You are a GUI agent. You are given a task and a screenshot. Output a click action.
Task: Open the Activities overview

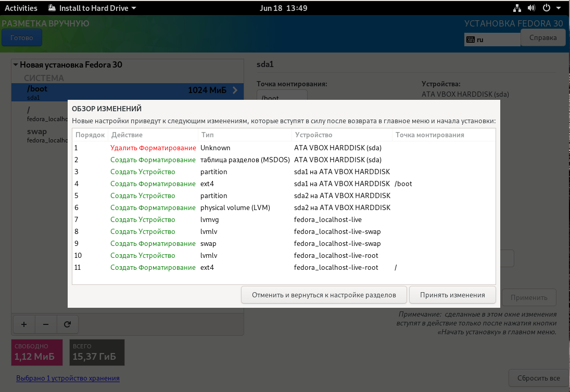click(21, 8)
